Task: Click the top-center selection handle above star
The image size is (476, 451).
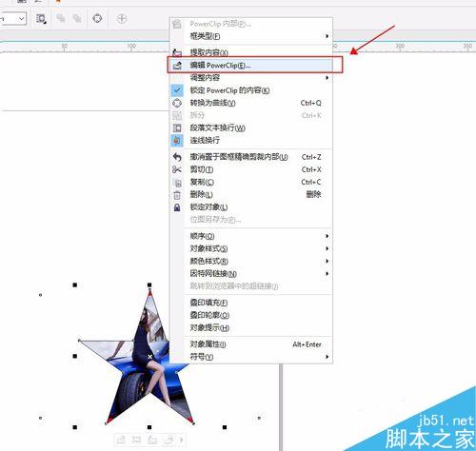Action: 149,284
